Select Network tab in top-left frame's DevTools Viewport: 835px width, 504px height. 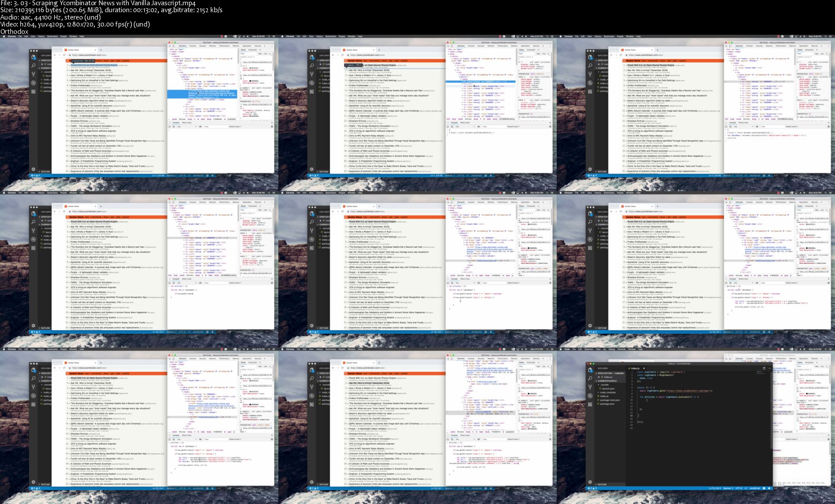(x=212, y=46)
